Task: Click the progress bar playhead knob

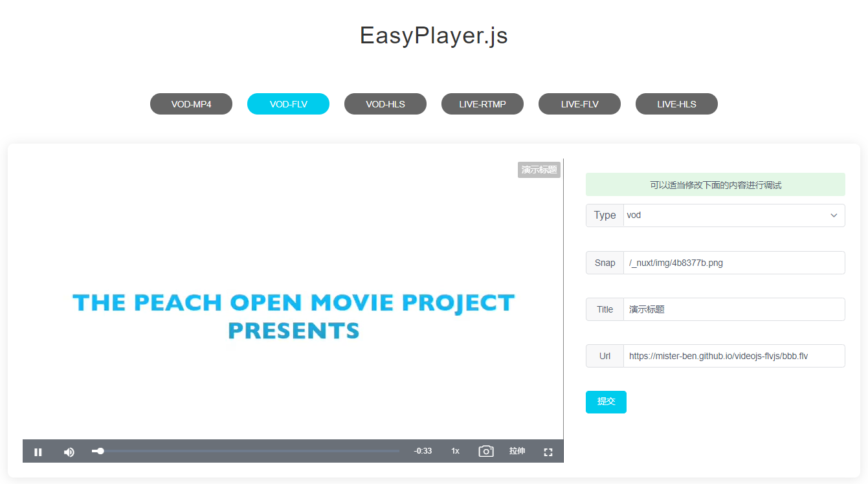Action: pos(100,451)
